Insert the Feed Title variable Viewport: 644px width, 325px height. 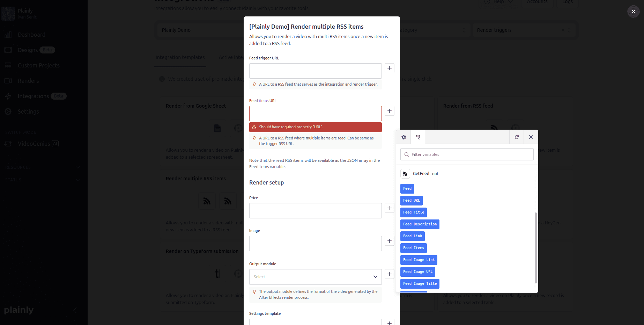click(414, 212)
